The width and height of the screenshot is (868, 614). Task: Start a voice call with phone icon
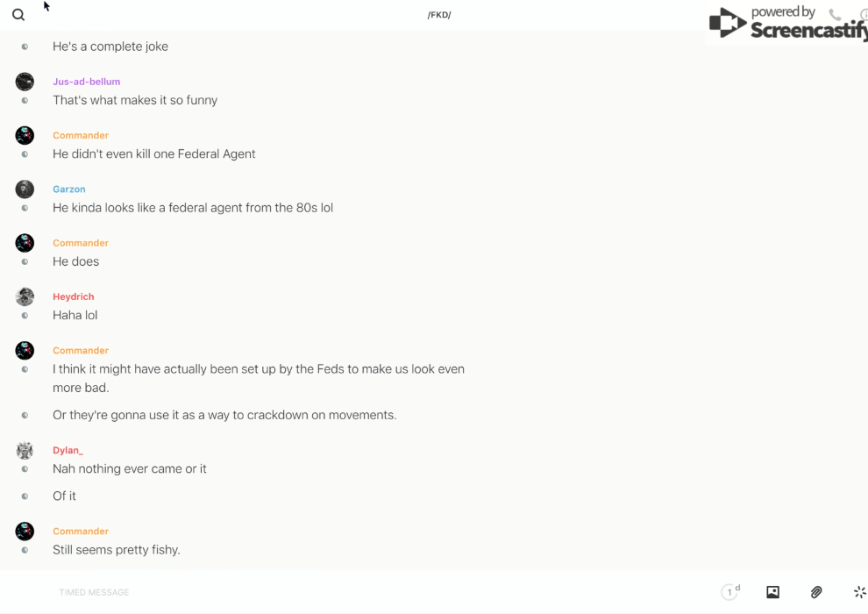point(835,14)
